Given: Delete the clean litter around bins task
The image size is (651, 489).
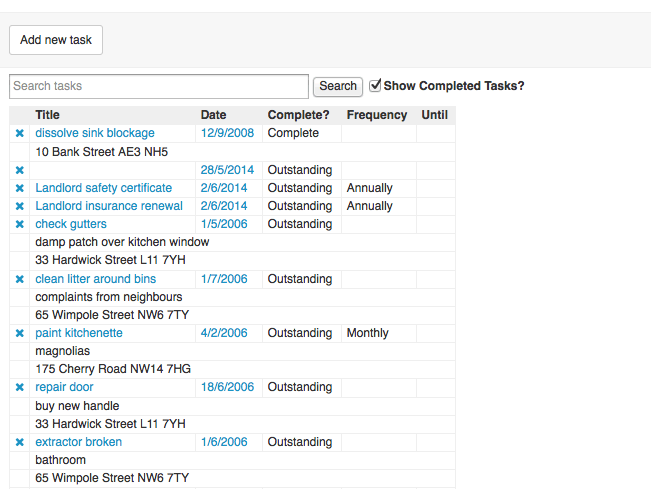Looking at the screenshot, I should [x=19, y=279].
